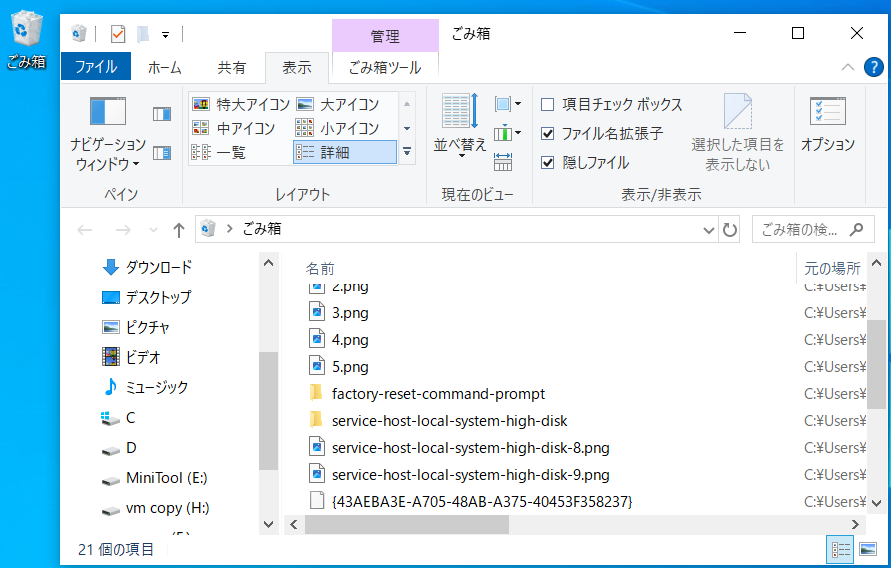Click ごみ箱 in the address bar
This screenshot has width=891, height=568.
pos(262,229)
